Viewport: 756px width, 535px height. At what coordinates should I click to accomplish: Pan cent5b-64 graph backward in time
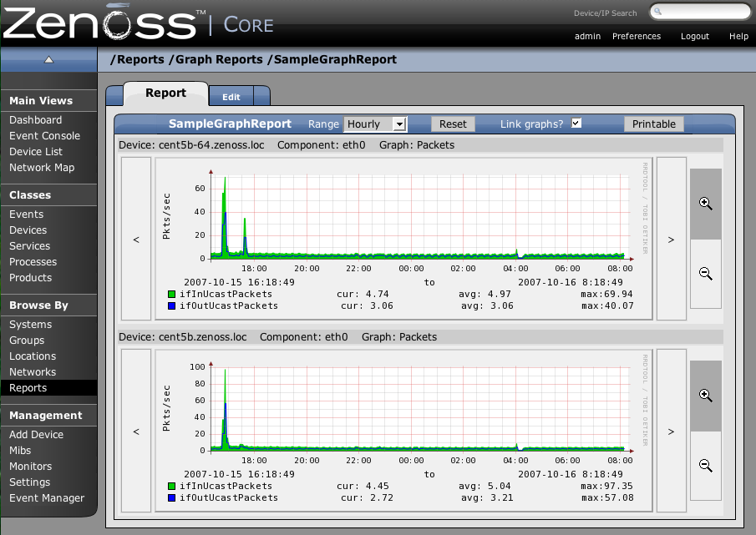pyautogui.click(x=136, y=239)
